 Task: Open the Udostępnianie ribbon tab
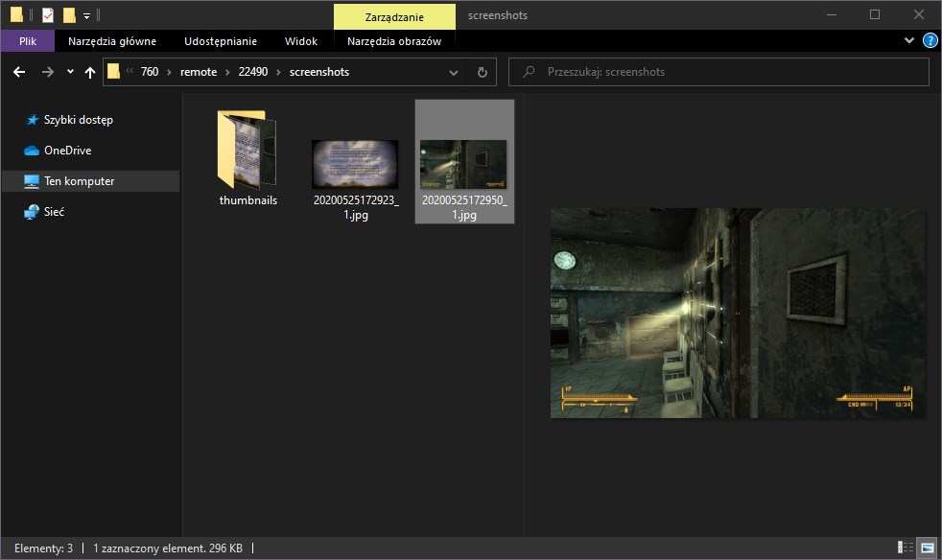coord(221,41)
